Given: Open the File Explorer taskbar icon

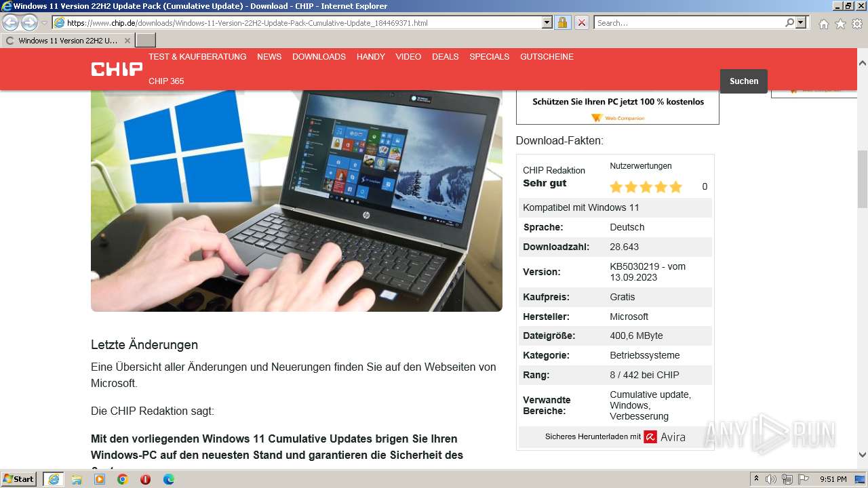Looking at the screenshot, I should point(77,479).
